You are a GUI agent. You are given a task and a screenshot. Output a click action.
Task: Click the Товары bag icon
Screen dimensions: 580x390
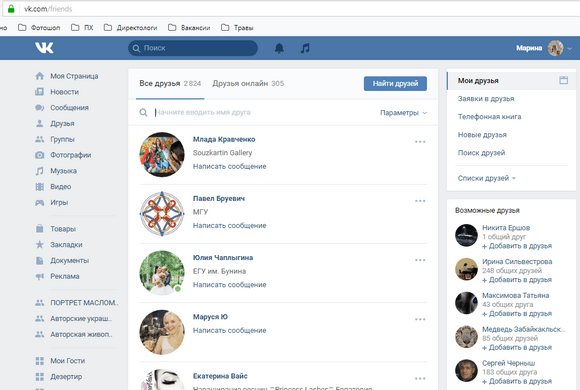(x=40, y=229)
